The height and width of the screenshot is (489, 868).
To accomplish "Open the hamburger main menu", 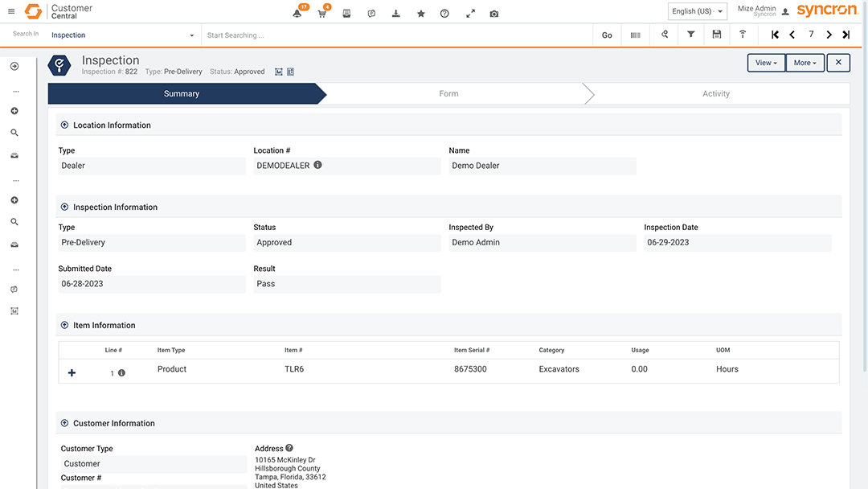I will click(11, 11).
